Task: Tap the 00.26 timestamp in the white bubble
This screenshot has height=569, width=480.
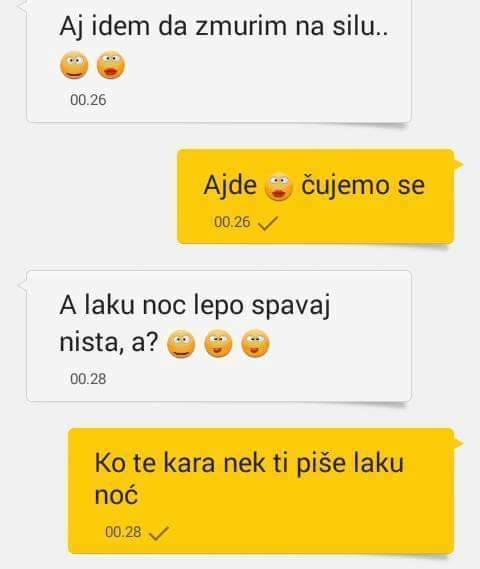Action: click(88, 100)
